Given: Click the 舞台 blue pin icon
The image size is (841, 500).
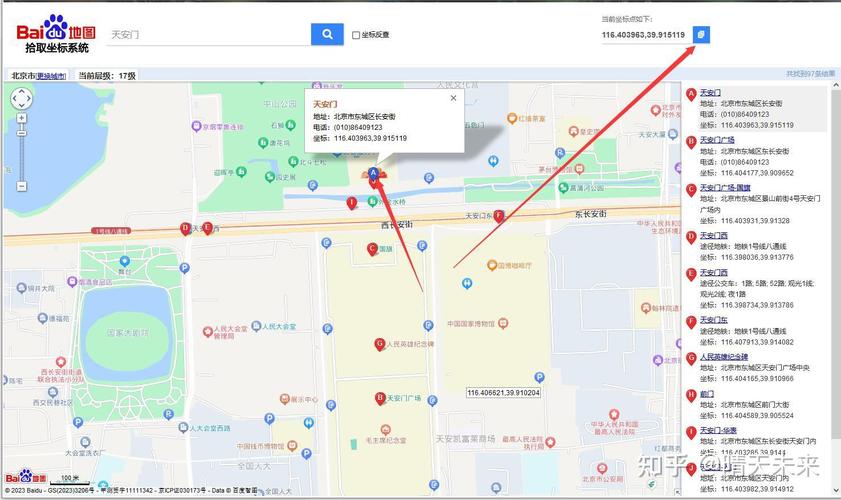Looking at the screenshot, I should pos(124,261).
